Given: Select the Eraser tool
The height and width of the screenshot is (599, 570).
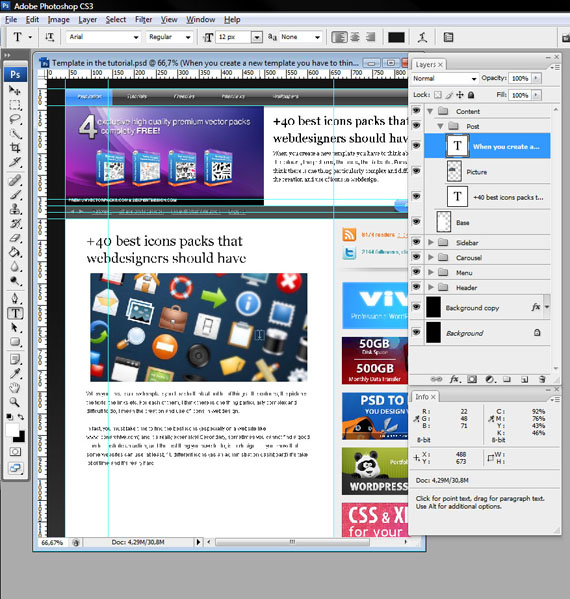Looking at the screenshot, I should (x=15, y=238).
